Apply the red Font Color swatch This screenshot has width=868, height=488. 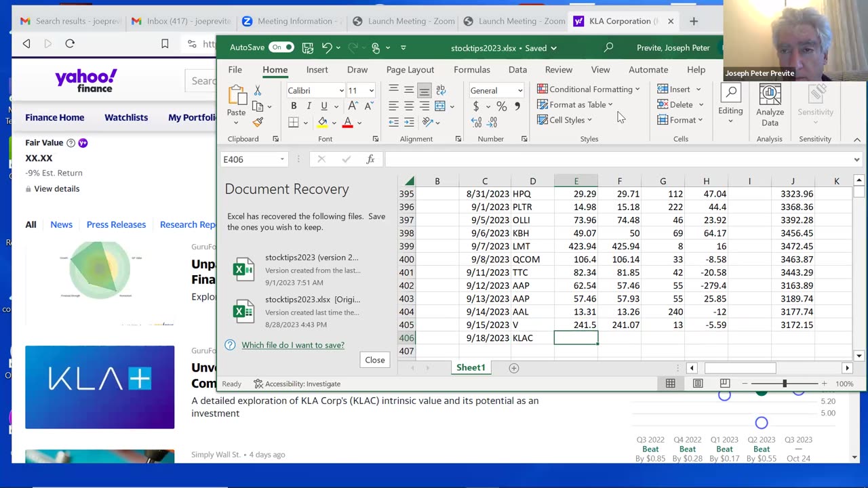[347, 123]
